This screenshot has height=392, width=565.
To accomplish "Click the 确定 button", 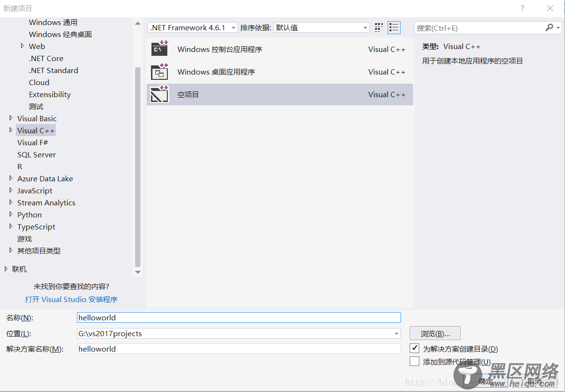I will pos(485,381).
